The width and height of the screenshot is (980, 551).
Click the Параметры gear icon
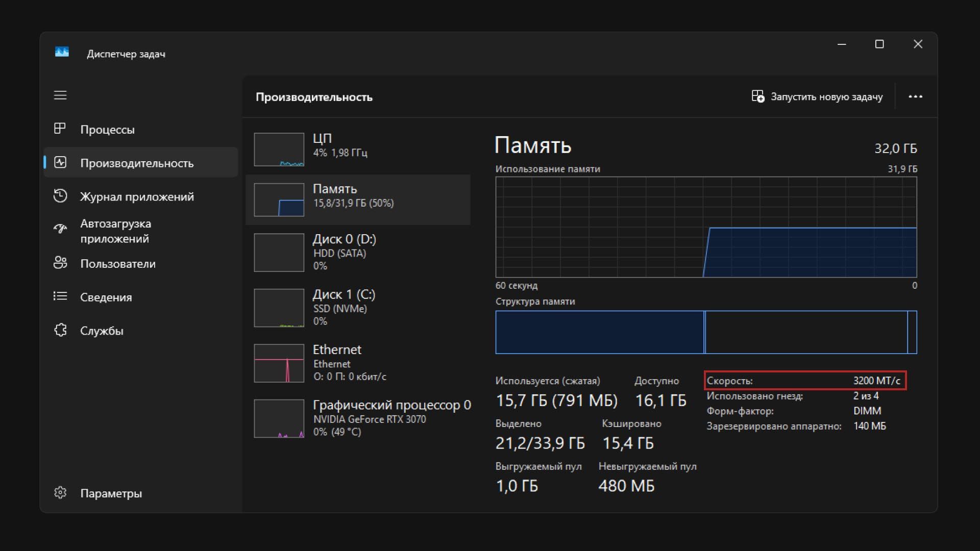pos(60,493)
